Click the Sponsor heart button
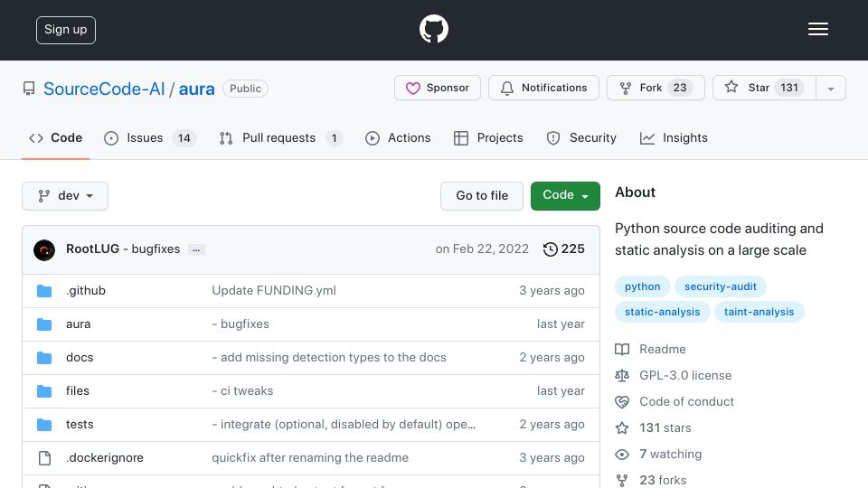The width and height of the screenshot is (868, 488). [438, 88]
